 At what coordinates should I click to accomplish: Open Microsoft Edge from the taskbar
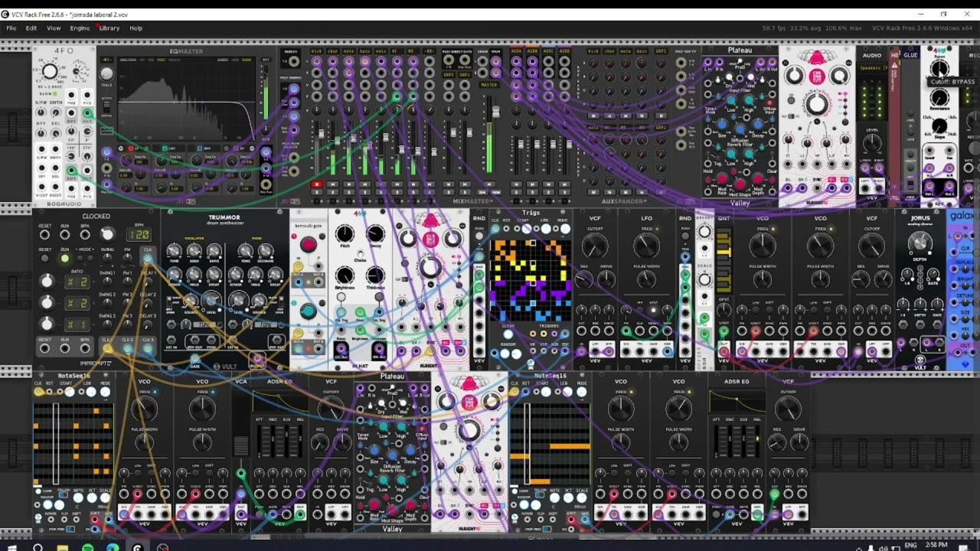pos(113,546)
